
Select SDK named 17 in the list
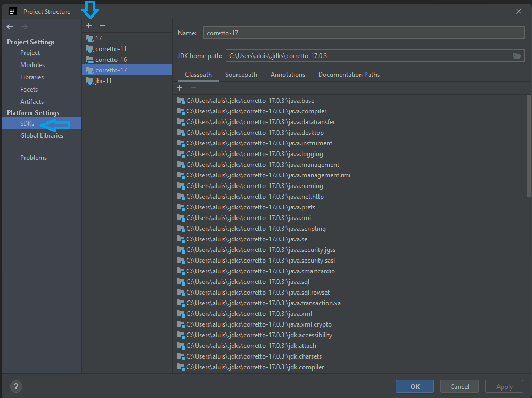[127, 38]
